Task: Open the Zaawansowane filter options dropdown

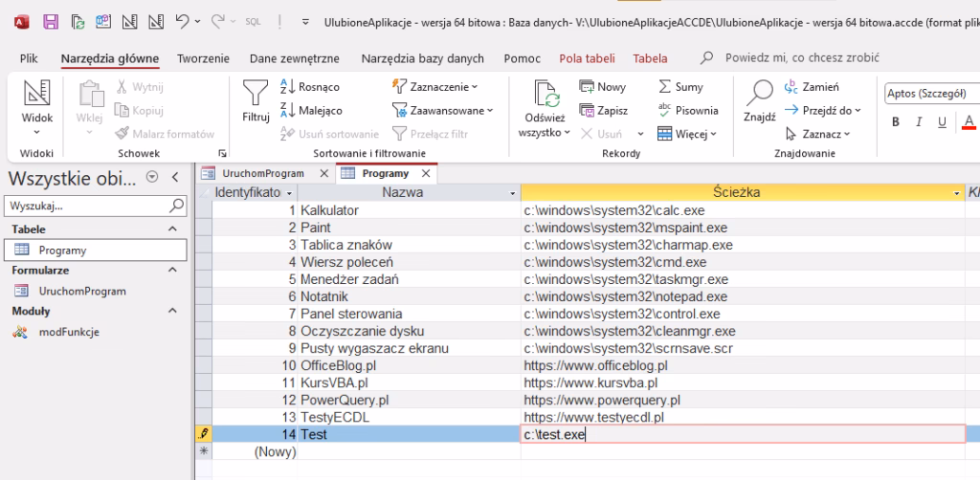Action: tap(442, 111)
